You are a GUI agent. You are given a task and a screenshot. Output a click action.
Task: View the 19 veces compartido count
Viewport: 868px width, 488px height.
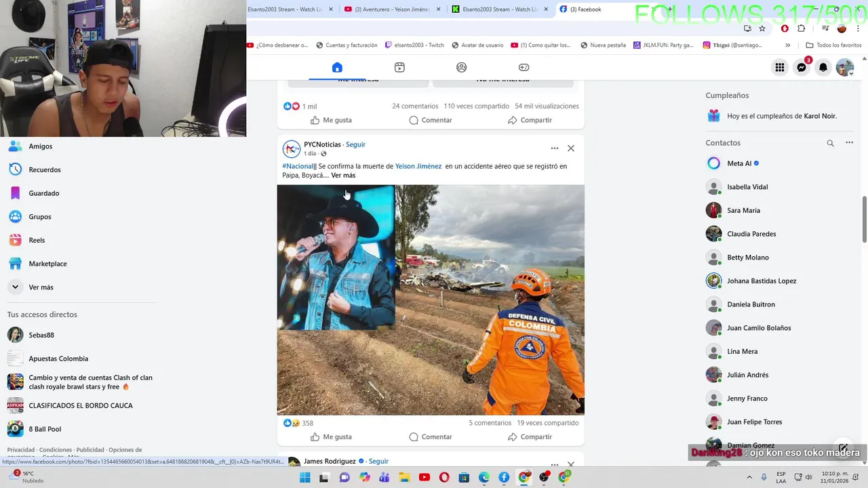(x=548, y=423)
